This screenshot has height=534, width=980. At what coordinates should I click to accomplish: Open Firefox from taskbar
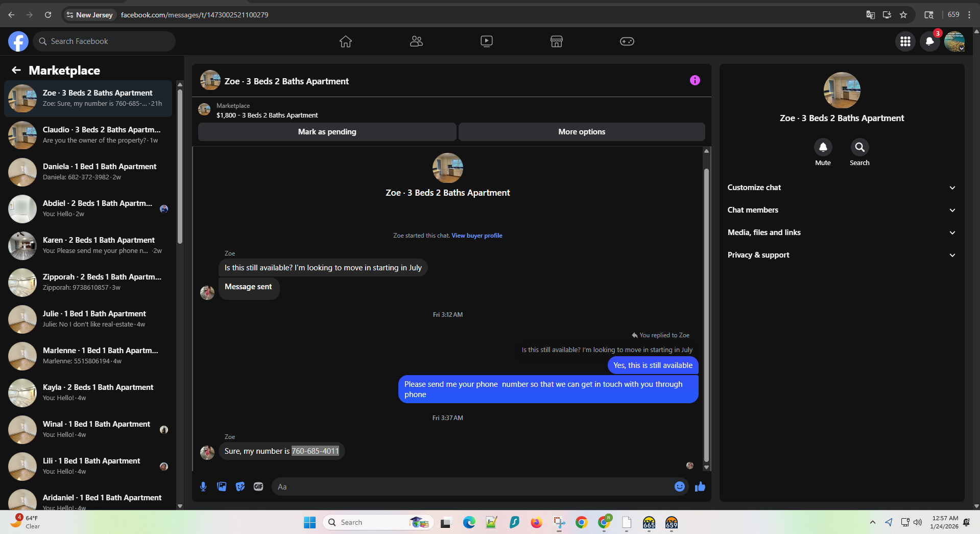click(x=536, y=522)
